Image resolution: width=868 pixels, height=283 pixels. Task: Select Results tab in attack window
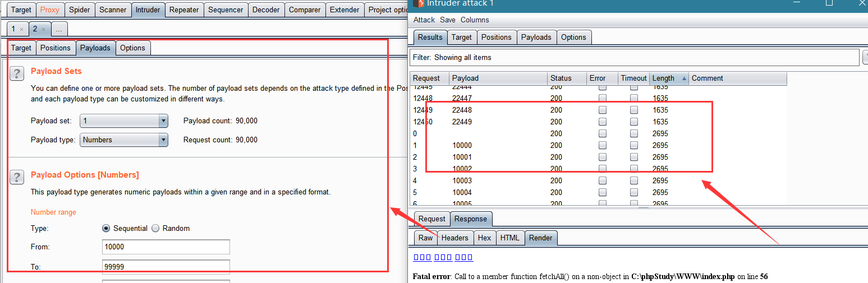[430, 37]
